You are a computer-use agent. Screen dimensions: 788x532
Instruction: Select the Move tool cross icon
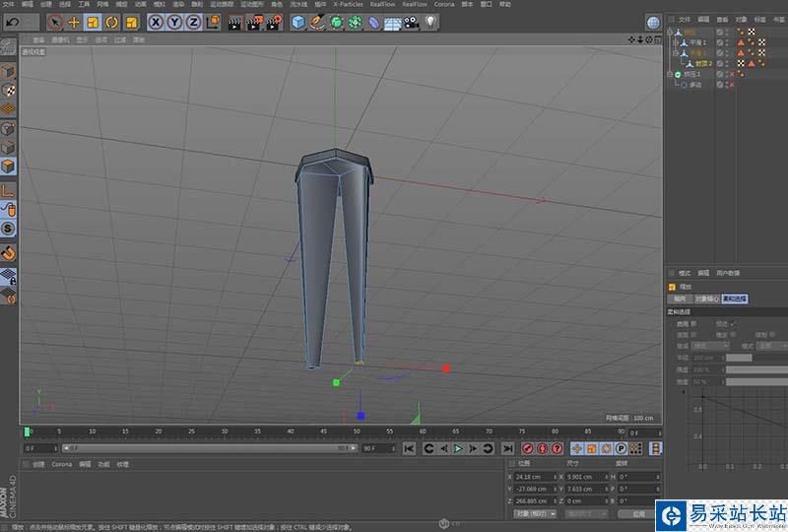[74, 22]
